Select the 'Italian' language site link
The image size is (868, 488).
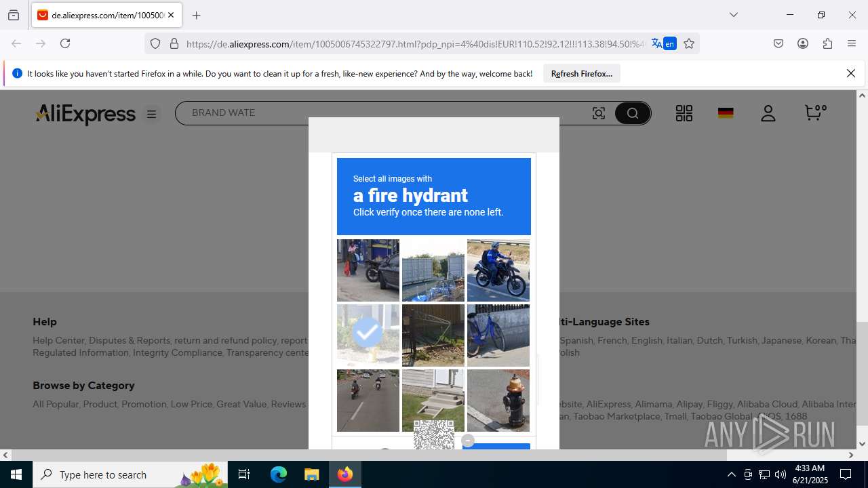(680, 340)
